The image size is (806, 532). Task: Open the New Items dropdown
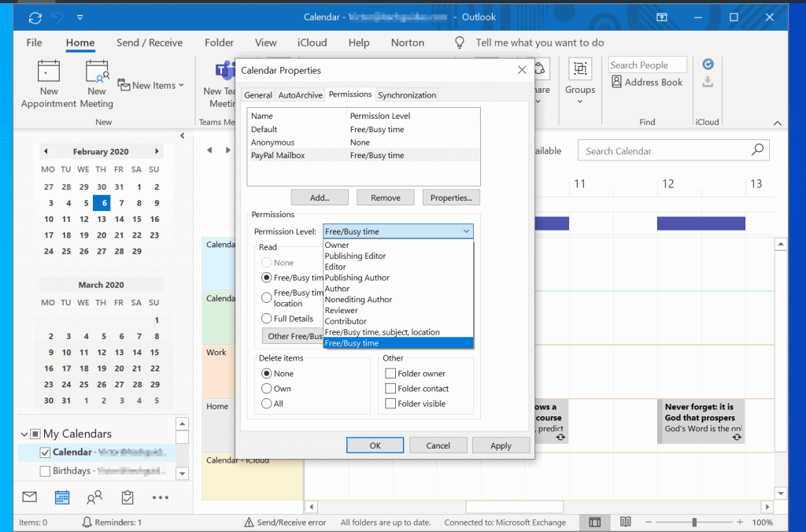pyautogui.click(x=151, y=85)
